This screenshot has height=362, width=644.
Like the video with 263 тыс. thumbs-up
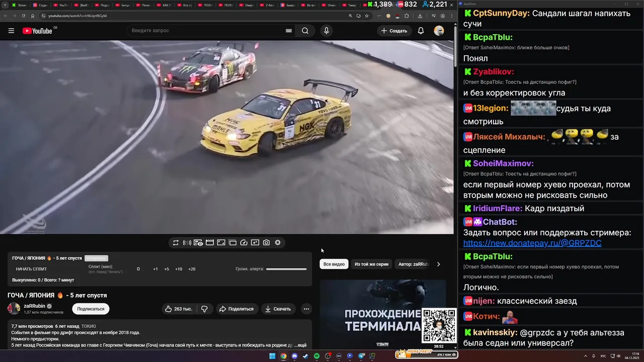[179, 309]
